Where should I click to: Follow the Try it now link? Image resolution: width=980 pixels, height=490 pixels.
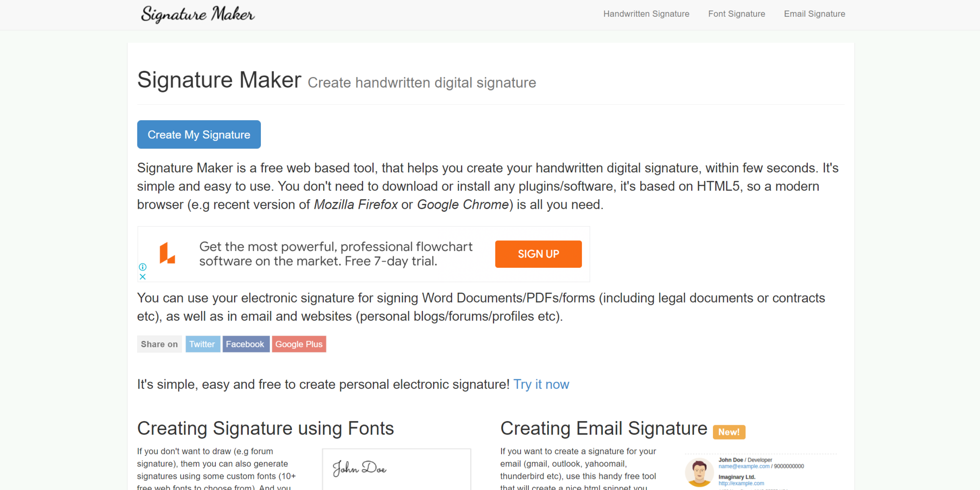[x=541, y=384]
